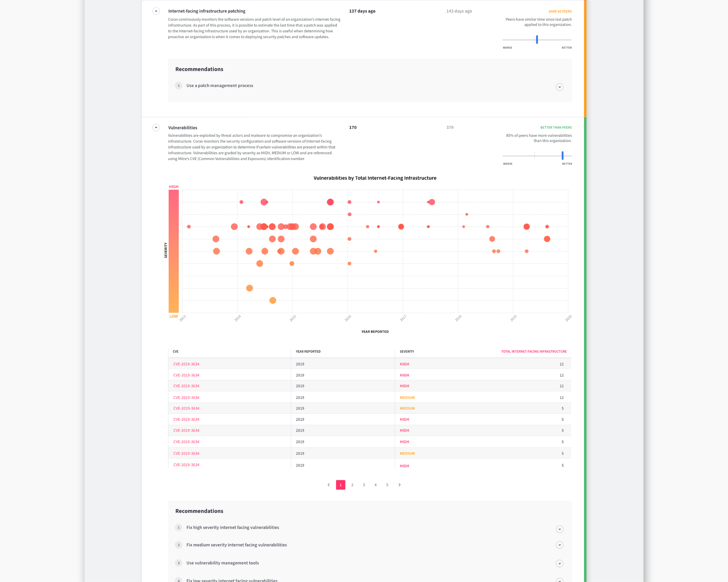This screenshot has width=728, height=582.
Task: Expand 'Use vulnerability management tools' recommendation
Action: tap(559, 563)
